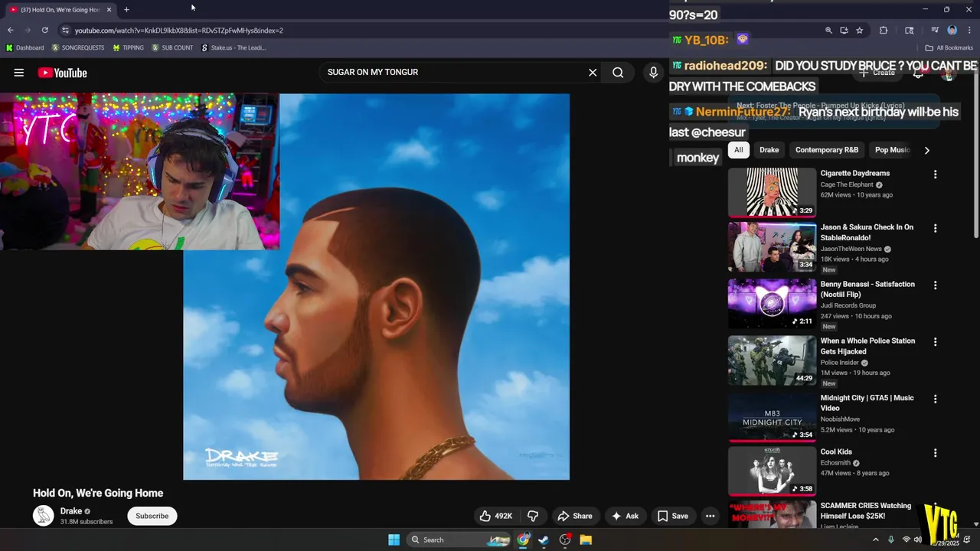Click the magnifier search button
This screenshot has width=980, height=551.
point(618,72)
